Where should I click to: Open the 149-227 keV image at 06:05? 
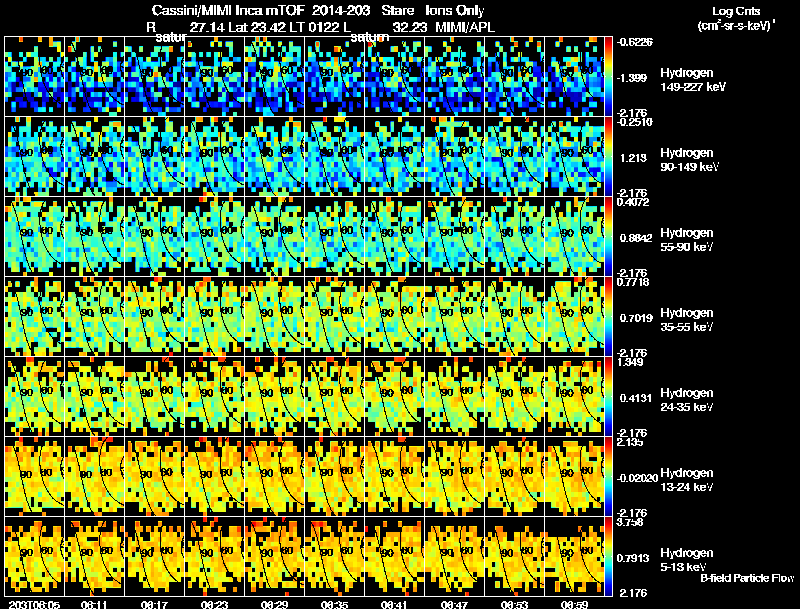35,77
